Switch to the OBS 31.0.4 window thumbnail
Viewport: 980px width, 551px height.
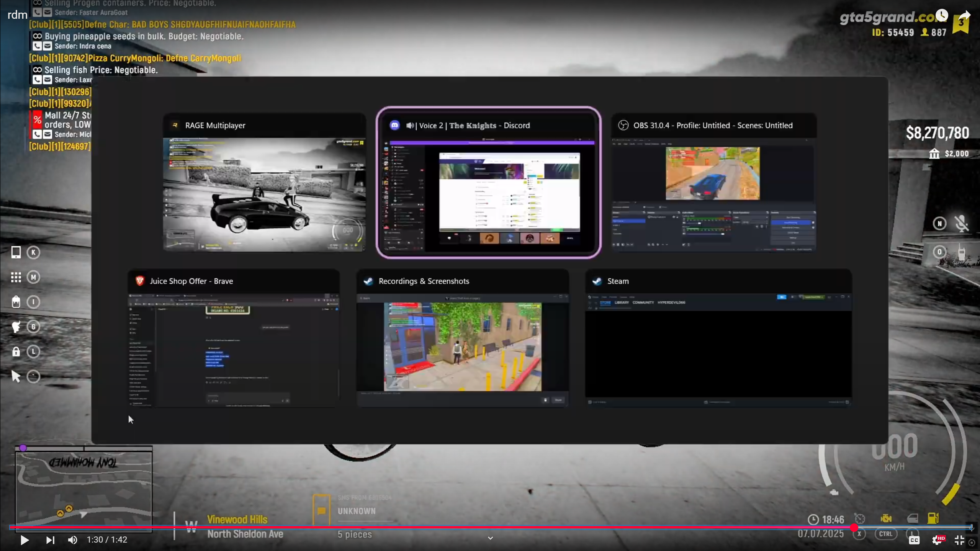click(x=714, y=182)
